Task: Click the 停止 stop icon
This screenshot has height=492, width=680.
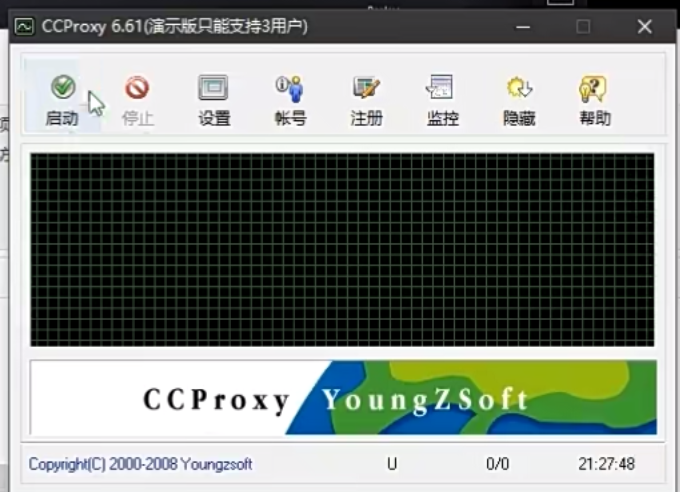Action: click(x=137, y=88)
